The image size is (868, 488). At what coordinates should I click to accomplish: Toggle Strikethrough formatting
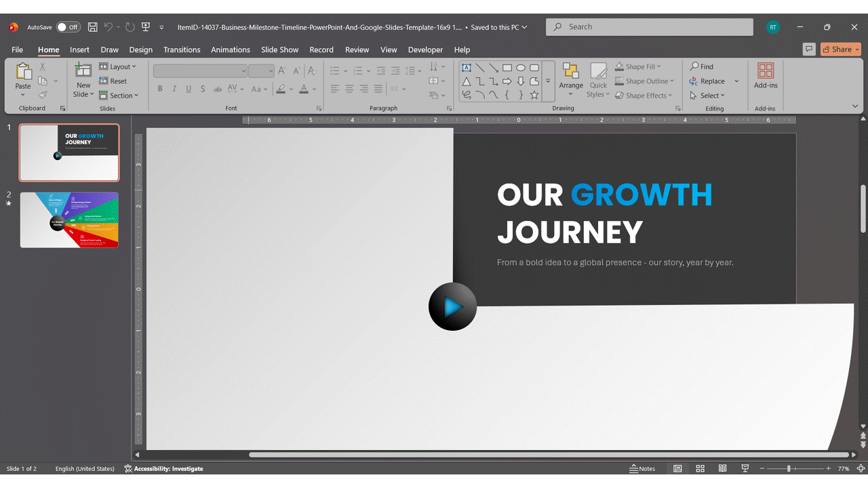click(218, 89)
